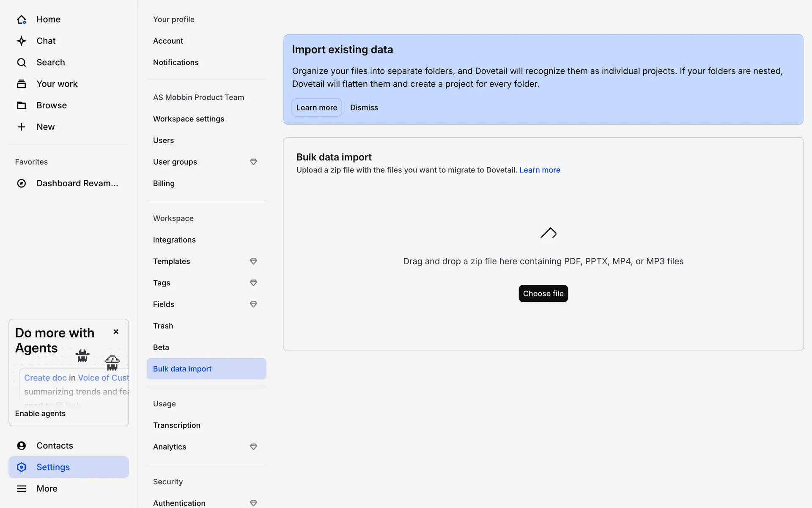
Task: Go to Workspace settings page
Action: pyautogui.click(x=189, y=119)
